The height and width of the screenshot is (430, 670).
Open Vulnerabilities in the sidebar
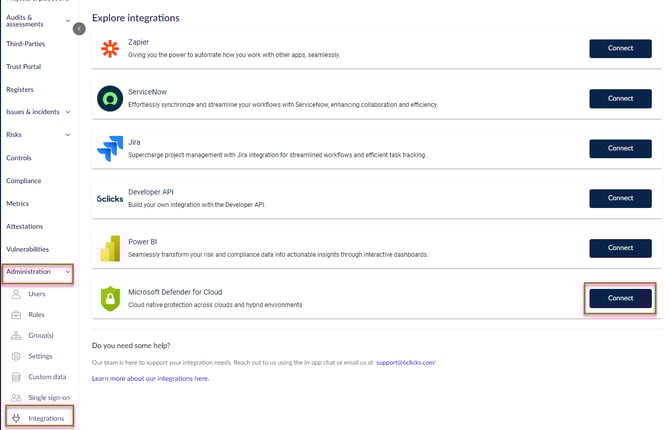click(x=27, y=249)
